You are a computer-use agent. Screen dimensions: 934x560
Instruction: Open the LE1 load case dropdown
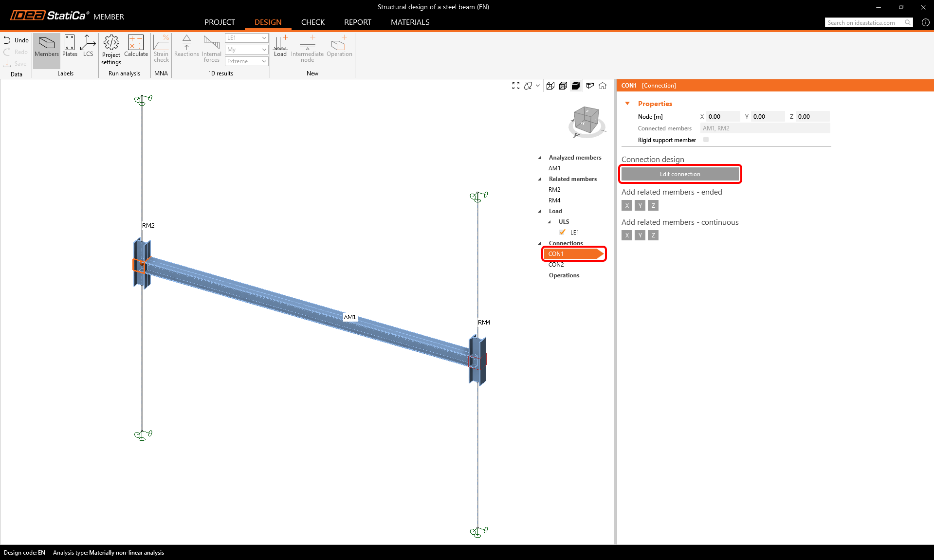click(246, 38)
